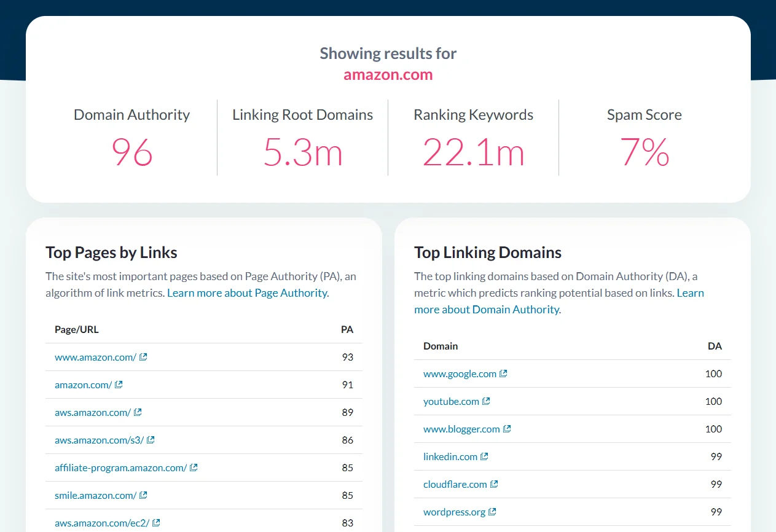Open external icon beside affiliate-program.amazon.com/

[194, 467]
